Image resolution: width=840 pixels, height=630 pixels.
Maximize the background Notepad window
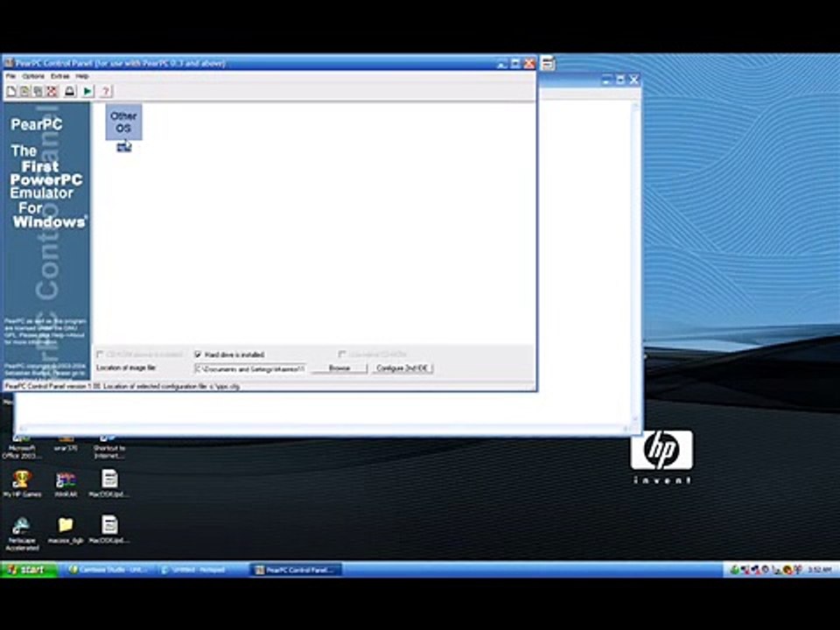620,80
